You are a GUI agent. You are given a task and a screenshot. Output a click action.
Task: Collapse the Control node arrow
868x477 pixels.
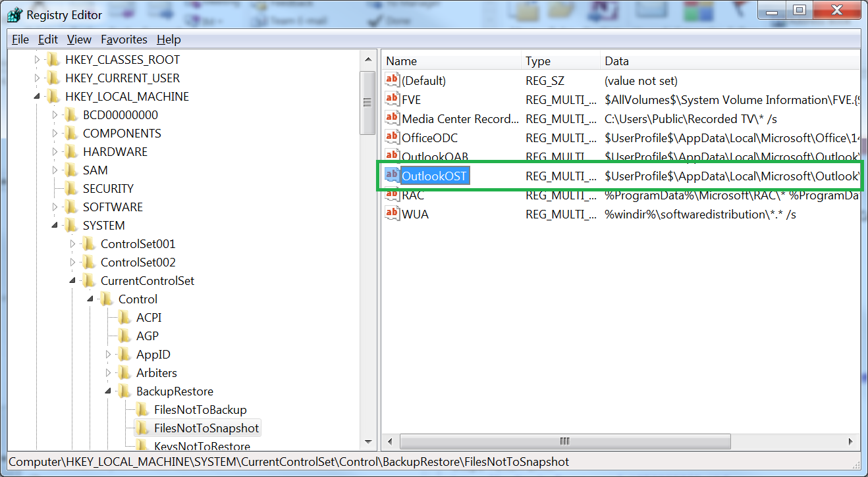coord(90,299)
